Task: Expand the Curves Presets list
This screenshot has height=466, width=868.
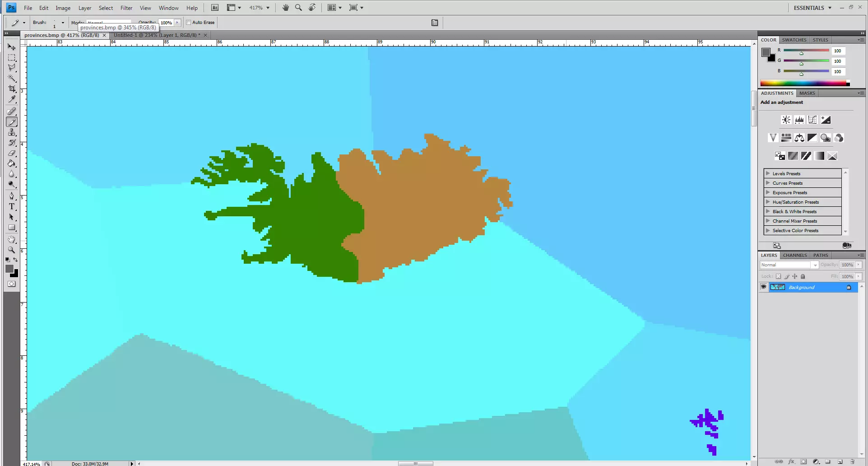Action: pyautogui.click(x=768, y=183)
